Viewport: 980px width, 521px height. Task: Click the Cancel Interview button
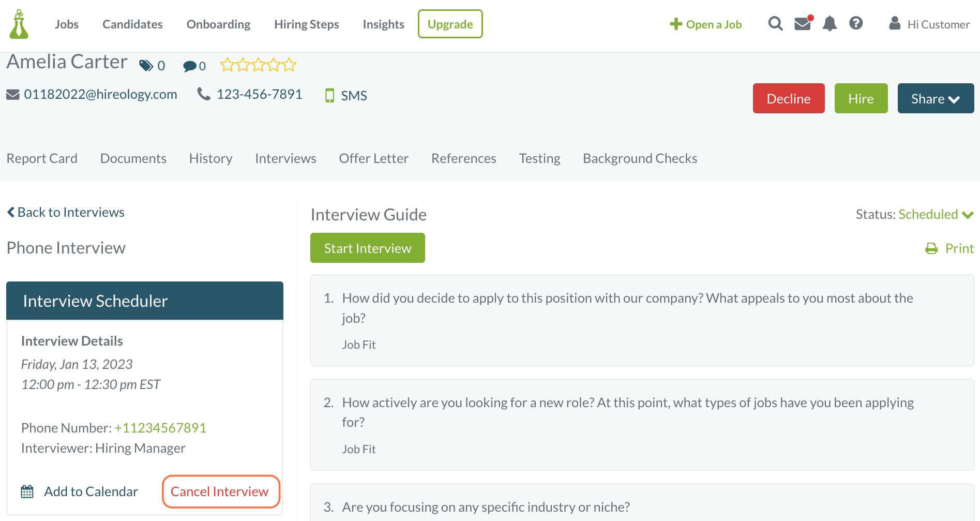coord(221,492)
